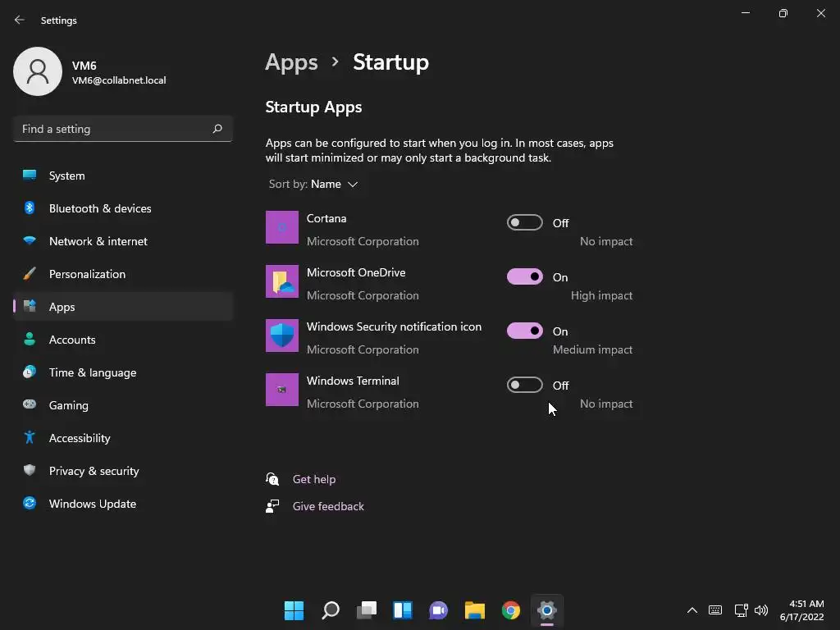Open Task View in taskbar
The height and width of the screenshot is (630, 840).
367,610
